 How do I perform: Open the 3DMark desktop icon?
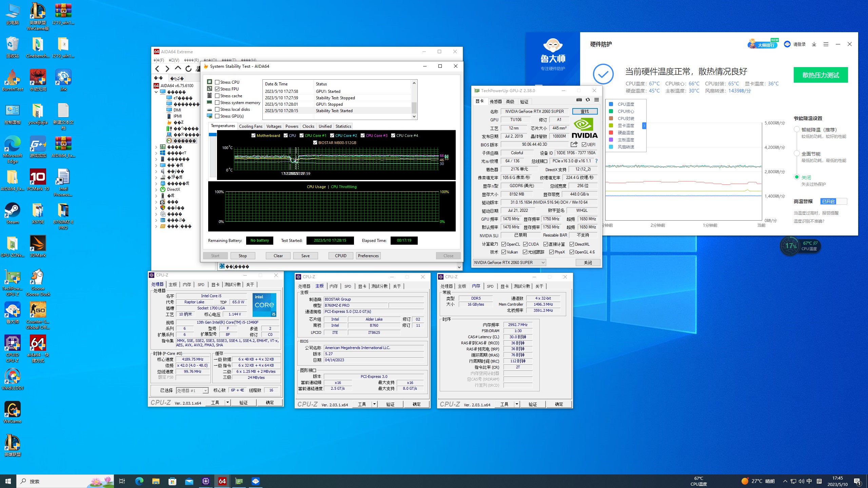coord(38,246)
